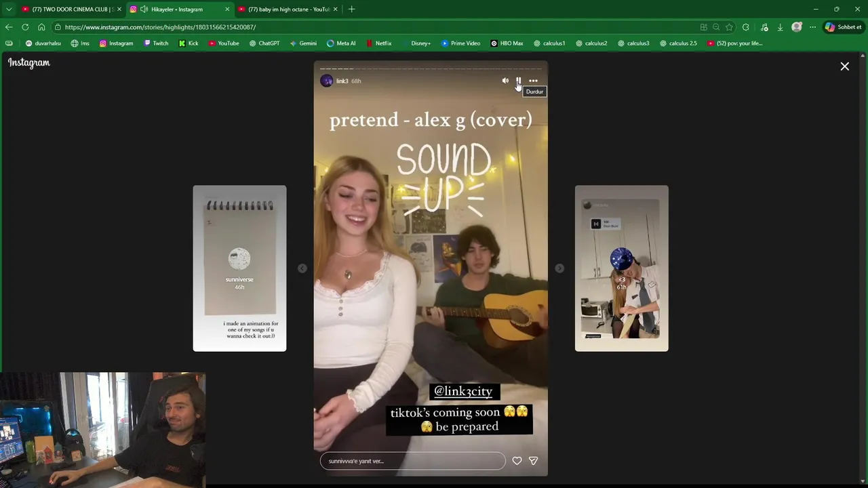Open the HBO Max bookmark
Viewport: 868px width, 488px height.
507,43
